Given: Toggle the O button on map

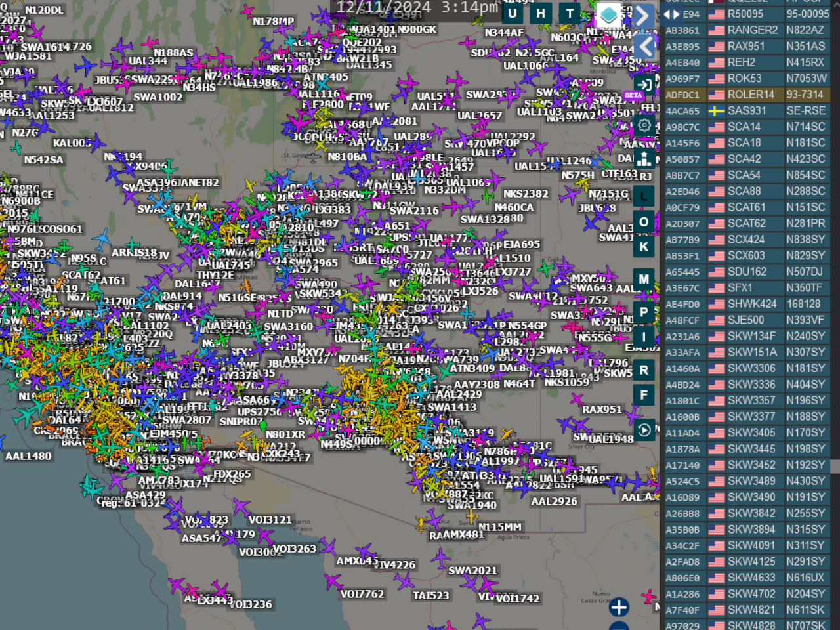Looking at the screenshot, I should [x=644, y=222].
